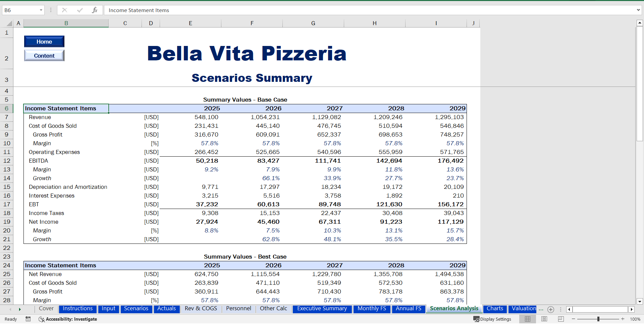Select cell Income Statement Items in row 6
This screenshot has width=644, height=324.
click(66, 108)
